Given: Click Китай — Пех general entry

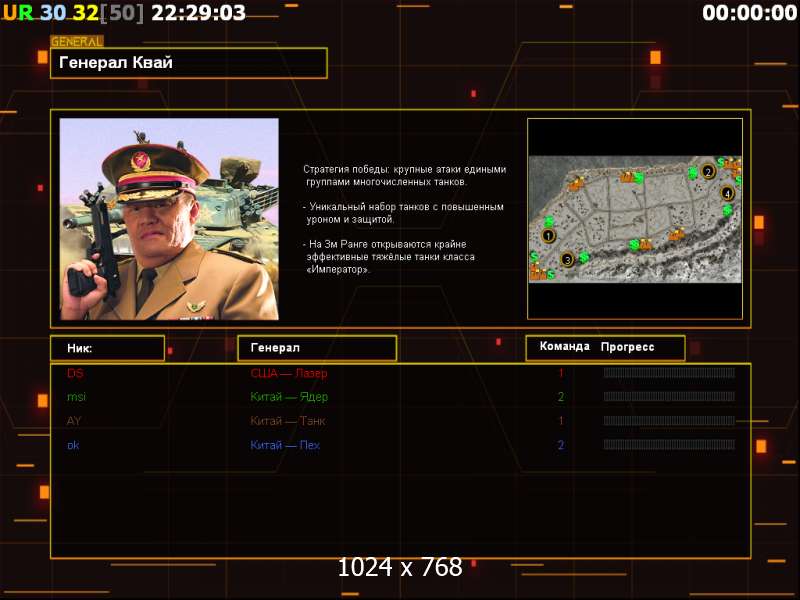Looking at the screenshot, I should [285, 445].
